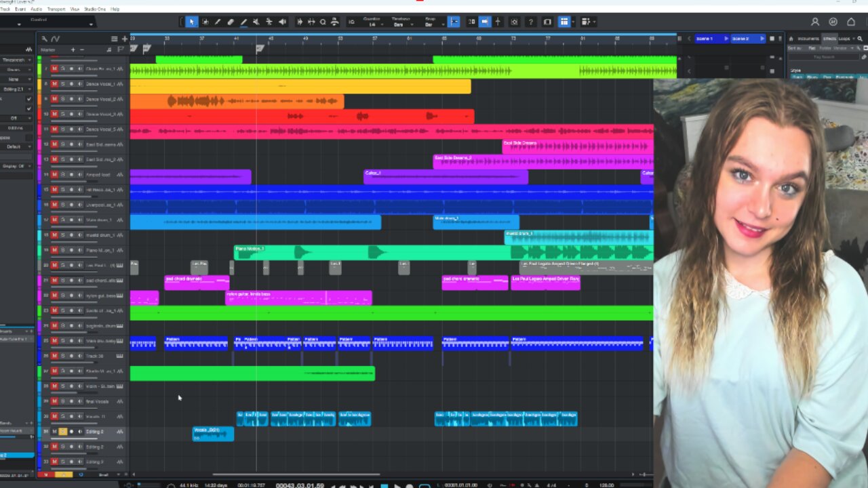Open the Track menu

tap(5, 9)
